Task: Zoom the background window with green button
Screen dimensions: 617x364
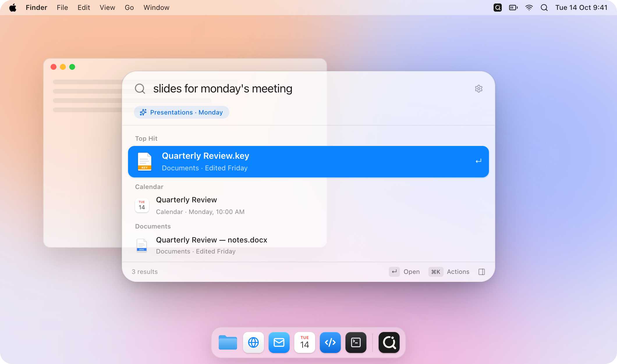Action: click(x=72, y=67)
